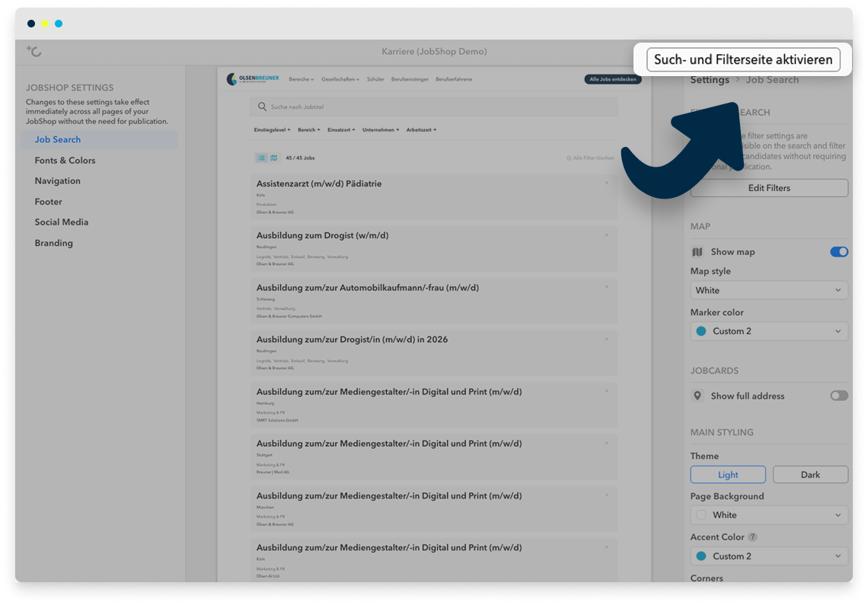Open the Assistenzarzt (m/w/d) Pädiatrie job card
868x605 pixels.
[434, 197]
